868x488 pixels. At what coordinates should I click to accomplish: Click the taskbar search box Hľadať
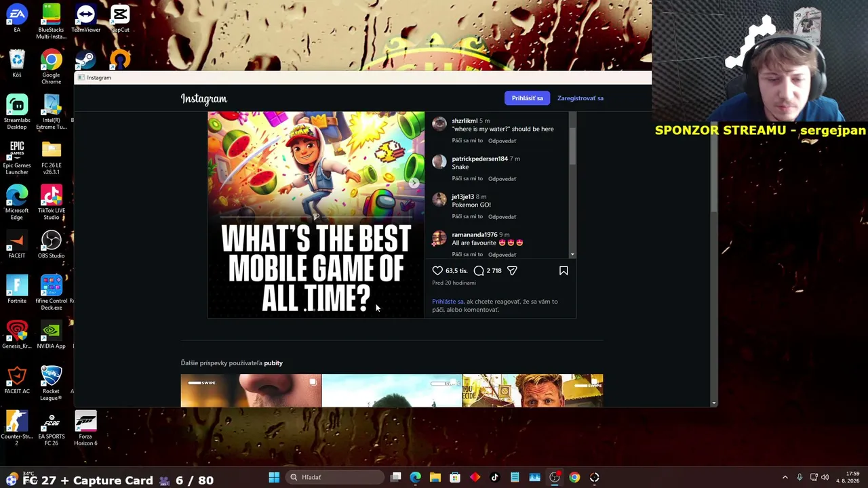(x=335, y=477)
